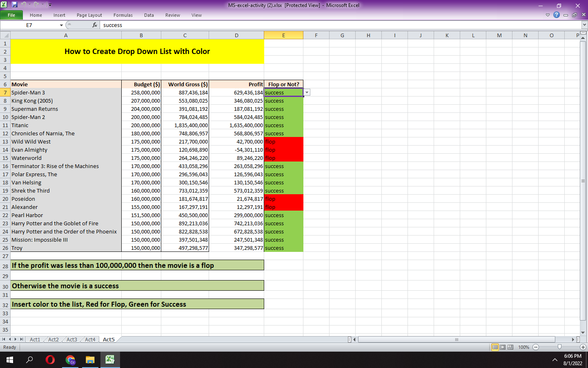Open the Windows Start menu
The image size is (588, 368).
click(10, 360)
